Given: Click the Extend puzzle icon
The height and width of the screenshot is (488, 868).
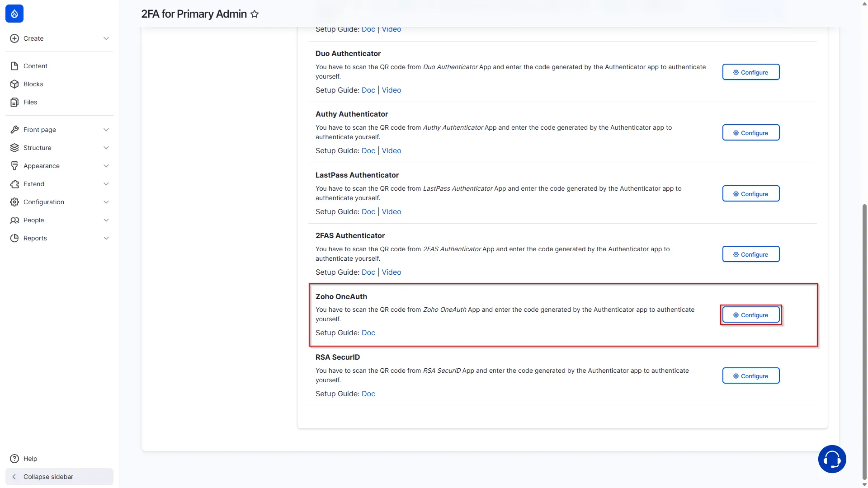Looking at the screenshot, I should 14,184.
